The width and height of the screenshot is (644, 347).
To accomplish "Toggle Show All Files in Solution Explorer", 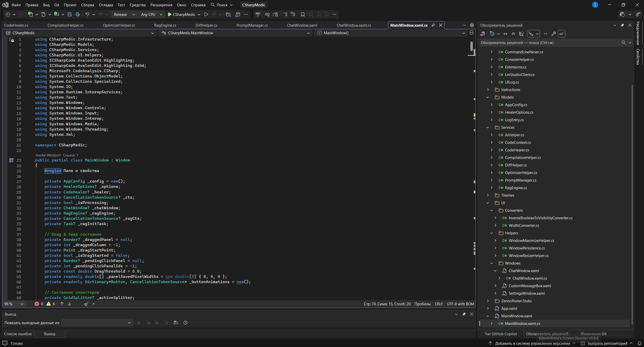I will point(521,34).
